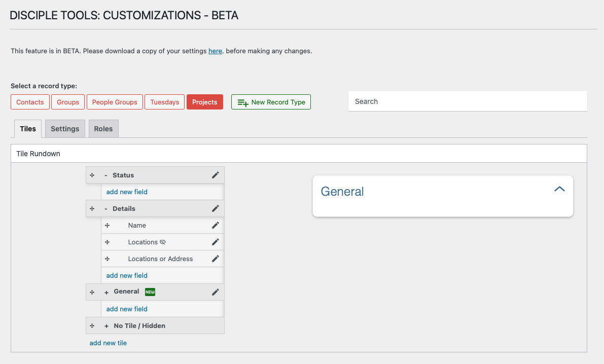This screenshot has height=364, width=604.
Task: Edit the Details tile with pencil icon
Action: [216, 208]
